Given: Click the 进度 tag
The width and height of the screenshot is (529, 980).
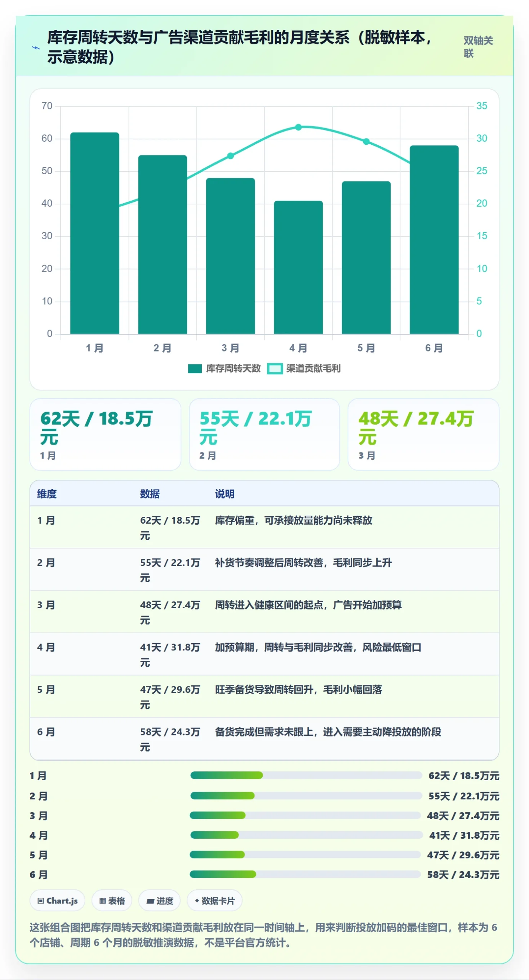Looking at the screenshot, I should 160,901.
